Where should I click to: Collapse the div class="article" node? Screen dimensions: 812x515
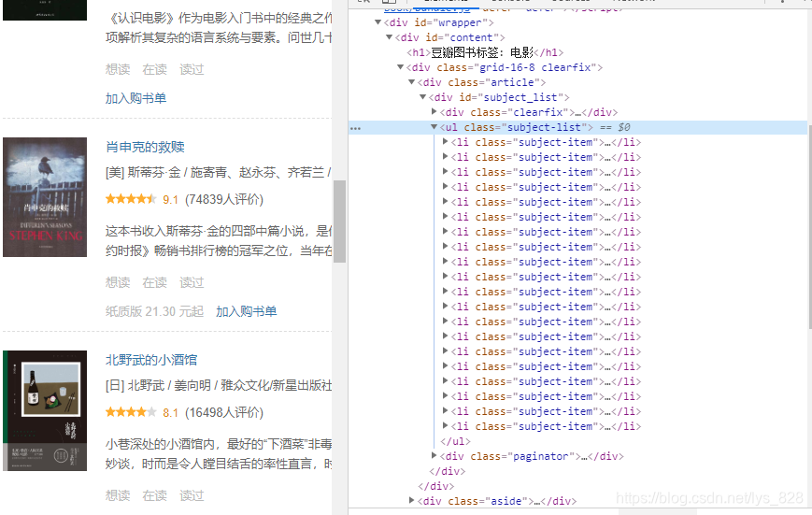tap(412, 82)
